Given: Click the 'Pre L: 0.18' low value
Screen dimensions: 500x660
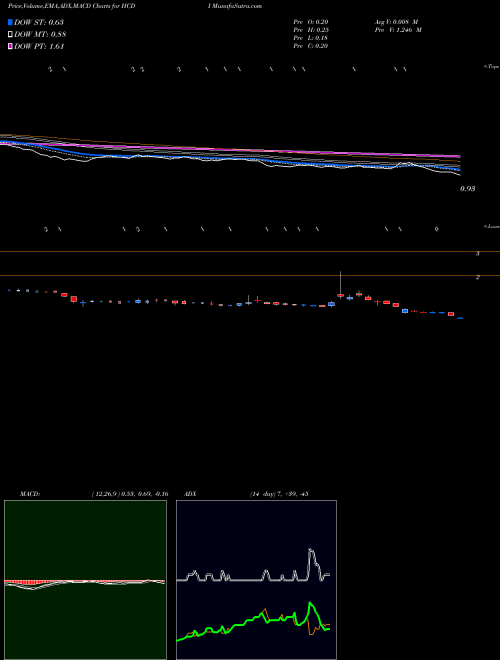Looking at the screenshot, I should [311, 38].
